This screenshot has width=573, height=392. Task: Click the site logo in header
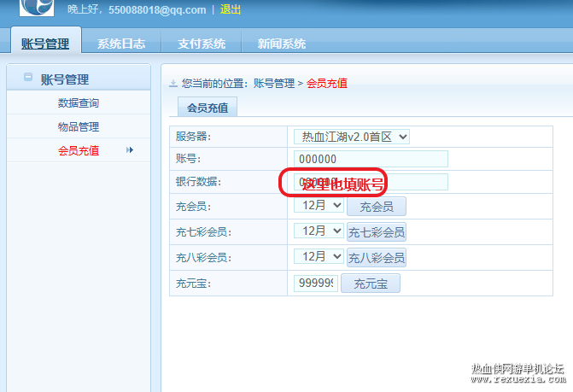(37, 8)
